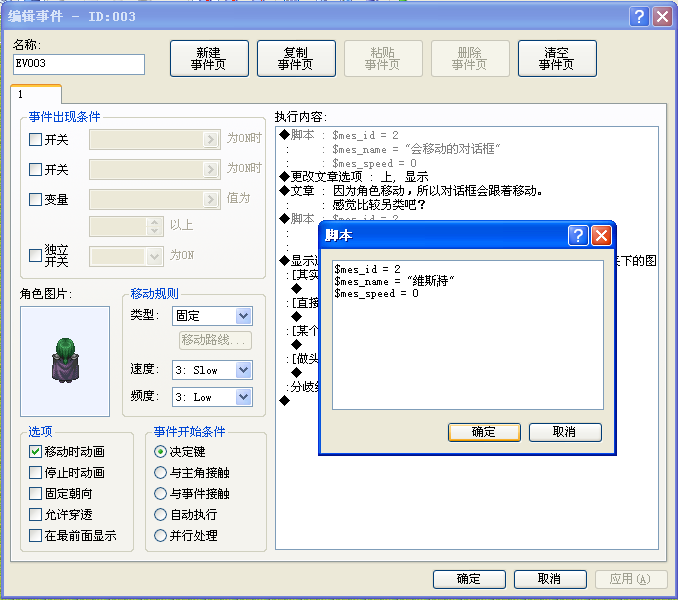678x600 pixels.
Task: Open the 速度 speed dropdown
Action: click(243, 370)
